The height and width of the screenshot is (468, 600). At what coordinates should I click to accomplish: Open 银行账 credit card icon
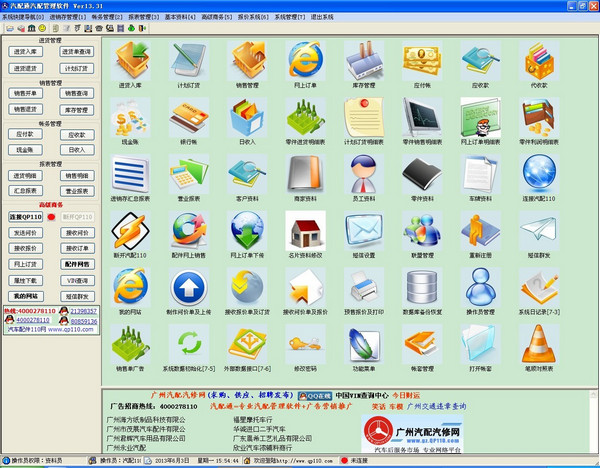click(x=189, y=117)
